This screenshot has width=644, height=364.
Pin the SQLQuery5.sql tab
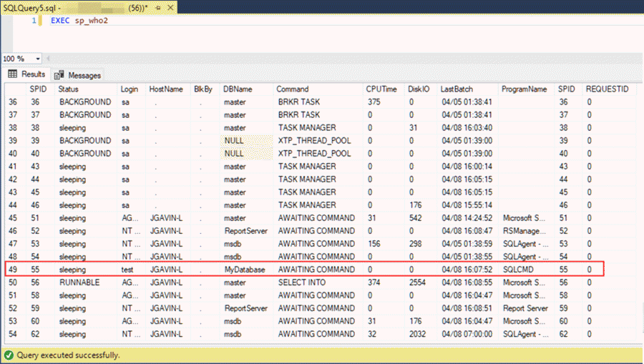158,8
